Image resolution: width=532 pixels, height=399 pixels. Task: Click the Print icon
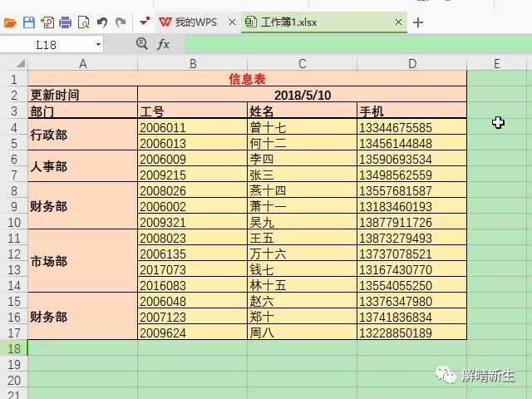pos(65,22)
